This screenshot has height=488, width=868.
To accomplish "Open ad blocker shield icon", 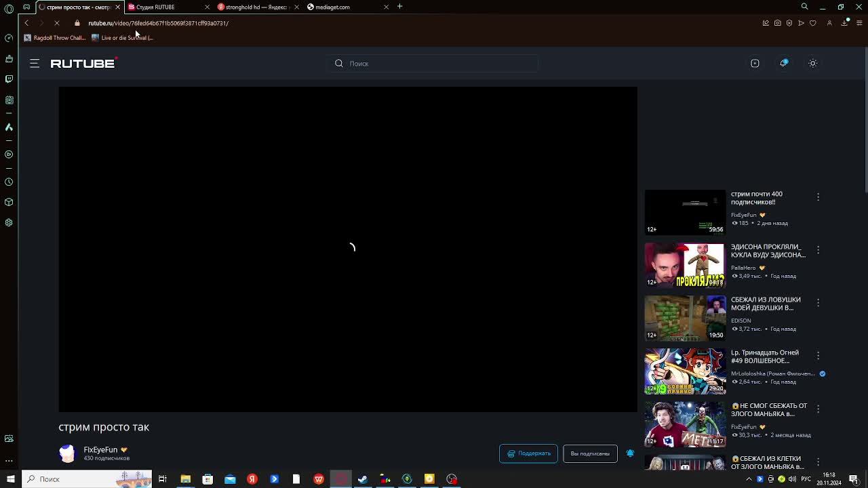I will coord(789,23).
